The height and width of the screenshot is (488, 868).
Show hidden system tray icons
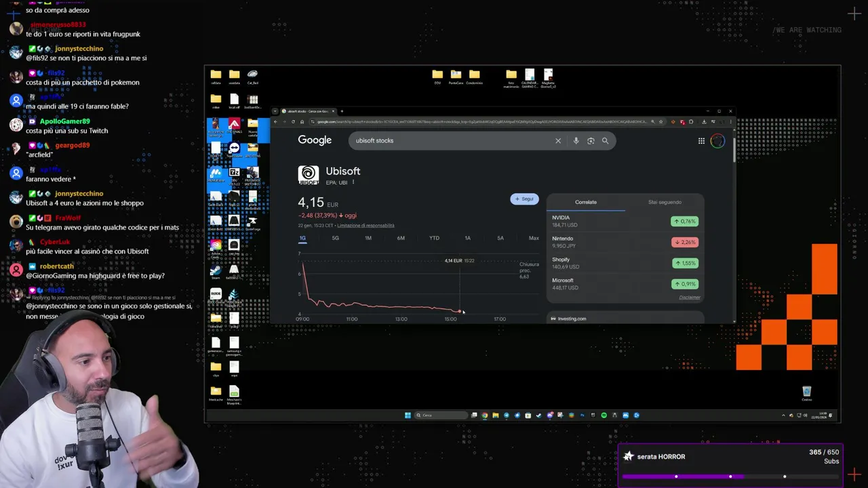(x=783, y=415)
